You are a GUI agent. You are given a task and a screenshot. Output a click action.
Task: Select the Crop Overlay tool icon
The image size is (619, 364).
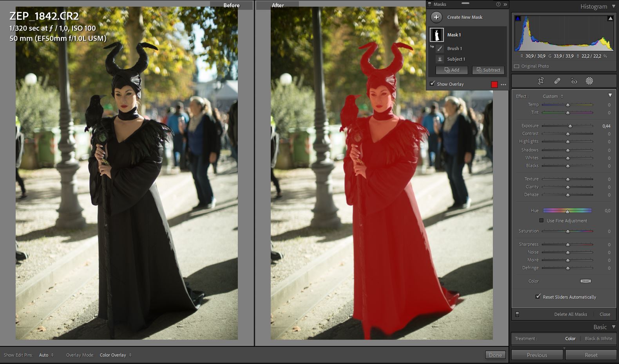click(541, 81)
